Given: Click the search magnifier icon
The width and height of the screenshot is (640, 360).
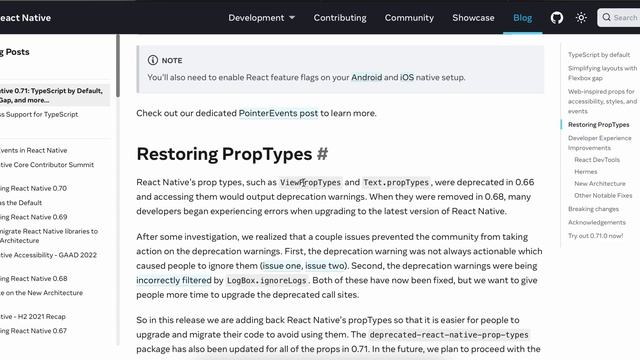Looking at the screenshot, I should pos(607,18).
